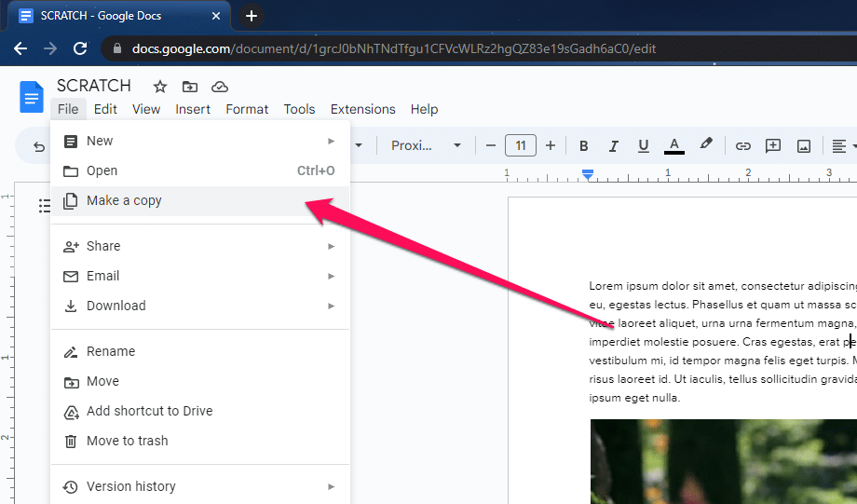Apply underline formatting
857x504 pixels.
click(x=644, y=146)
